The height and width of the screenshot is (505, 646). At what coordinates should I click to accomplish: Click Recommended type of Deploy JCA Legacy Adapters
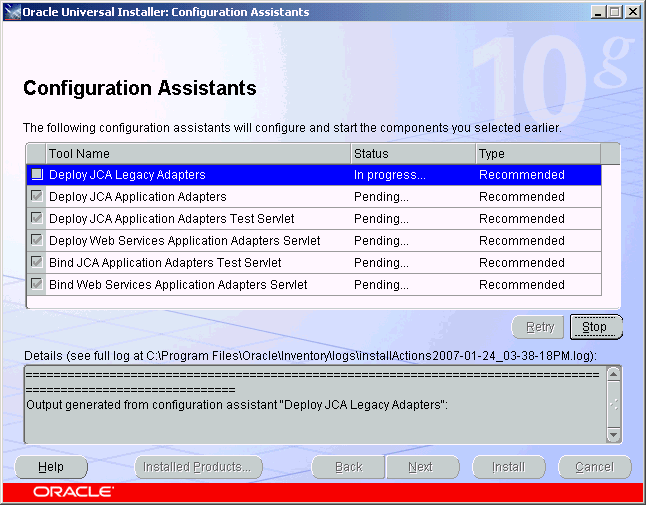click(538, 175)
